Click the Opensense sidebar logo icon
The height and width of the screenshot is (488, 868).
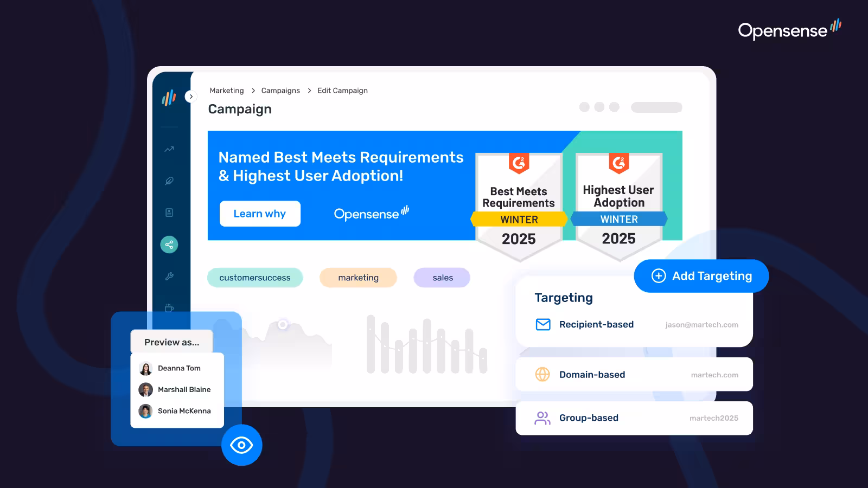point(169,98)
